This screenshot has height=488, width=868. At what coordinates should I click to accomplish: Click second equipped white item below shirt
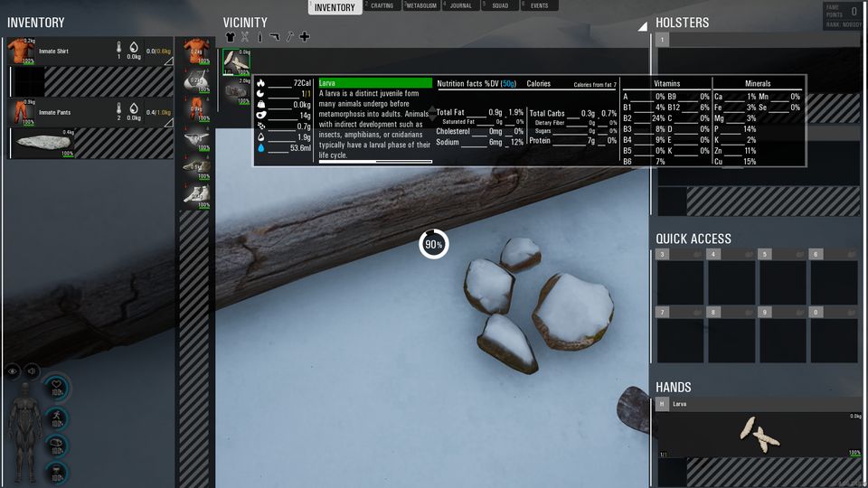196,80
